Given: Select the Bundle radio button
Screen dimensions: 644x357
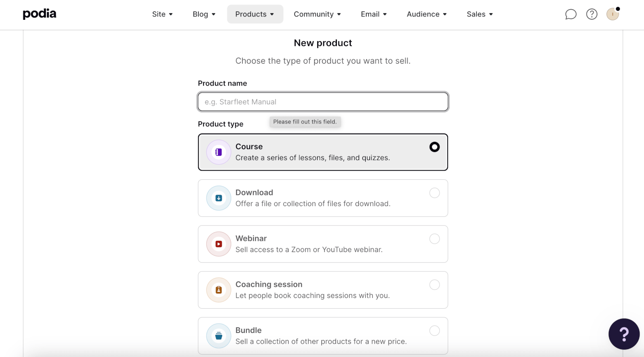Looking at the screenshot, I should [x=434, y=330].
